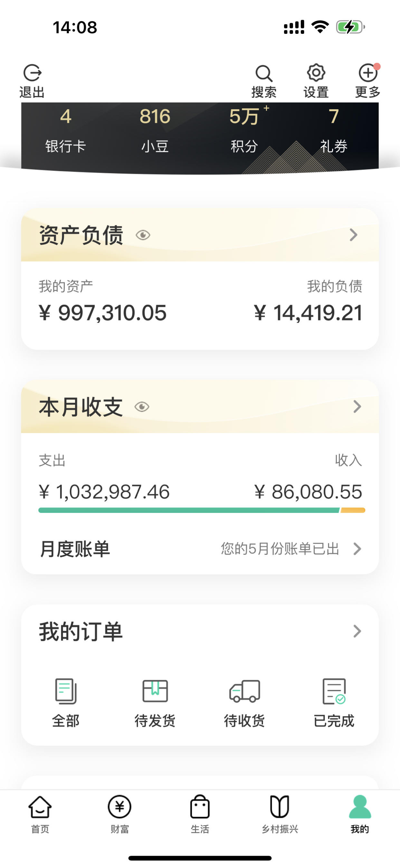Switch to the 财富 tab
Image resolution: width=400 pixels, height=868 pixels.
pos(119,814)
